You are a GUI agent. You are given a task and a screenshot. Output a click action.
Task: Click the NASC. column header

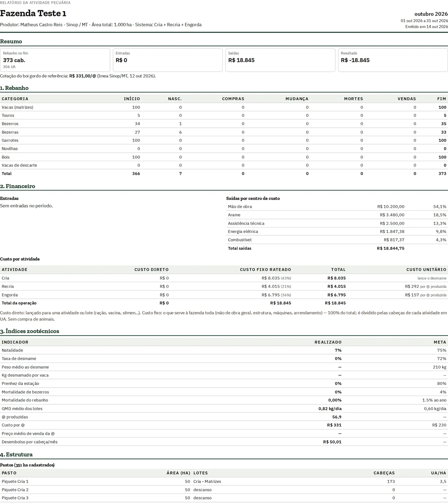(175, 99)
